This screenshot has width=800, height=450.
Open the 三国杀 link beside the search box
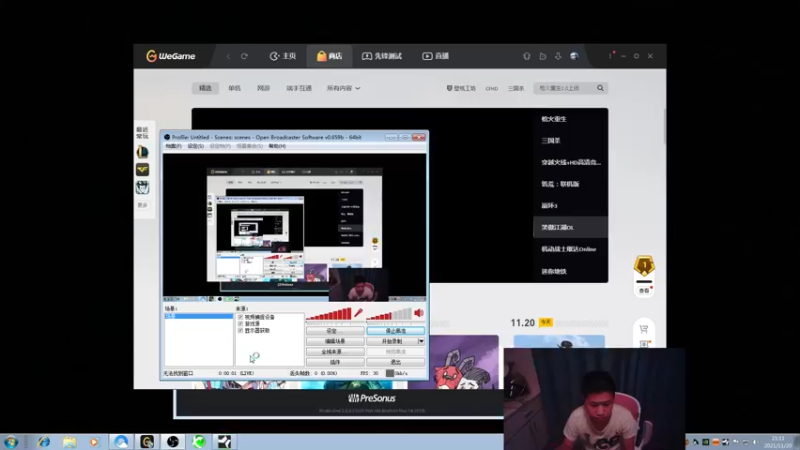point(516,89)
